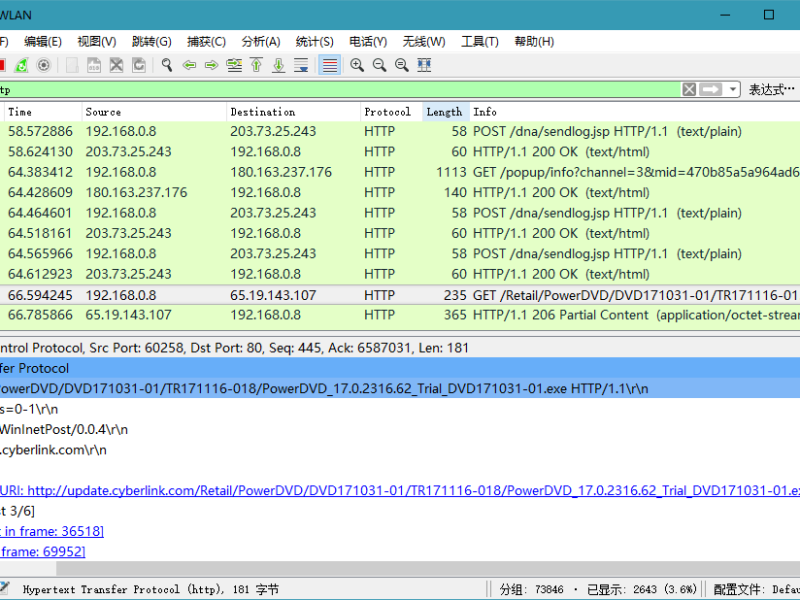
Task: Jump to the first packet icon
Action: [257, 65]
